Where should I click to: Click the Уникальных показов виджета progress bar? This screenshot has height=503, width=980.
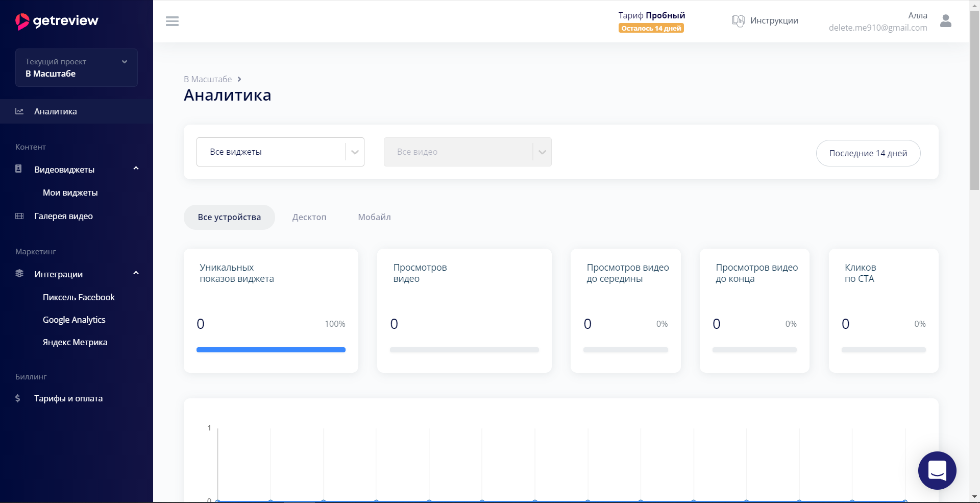click(271, 350)
